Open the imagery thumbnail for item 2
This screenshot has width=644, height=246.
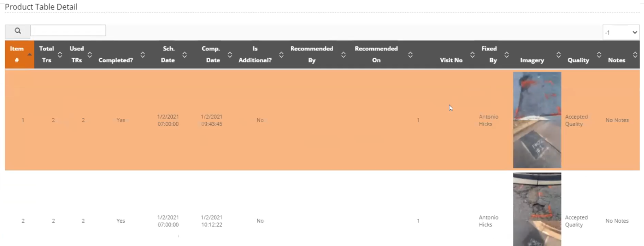coord(537,209)
